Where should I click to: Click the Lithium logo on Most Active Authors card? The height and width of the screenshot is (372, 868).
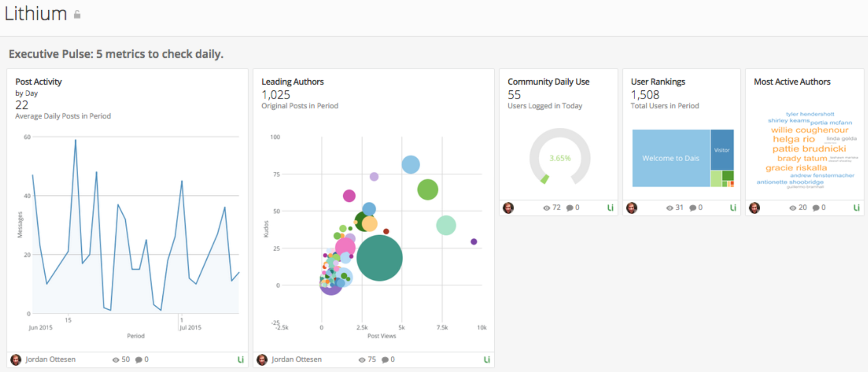click(856, 208)
